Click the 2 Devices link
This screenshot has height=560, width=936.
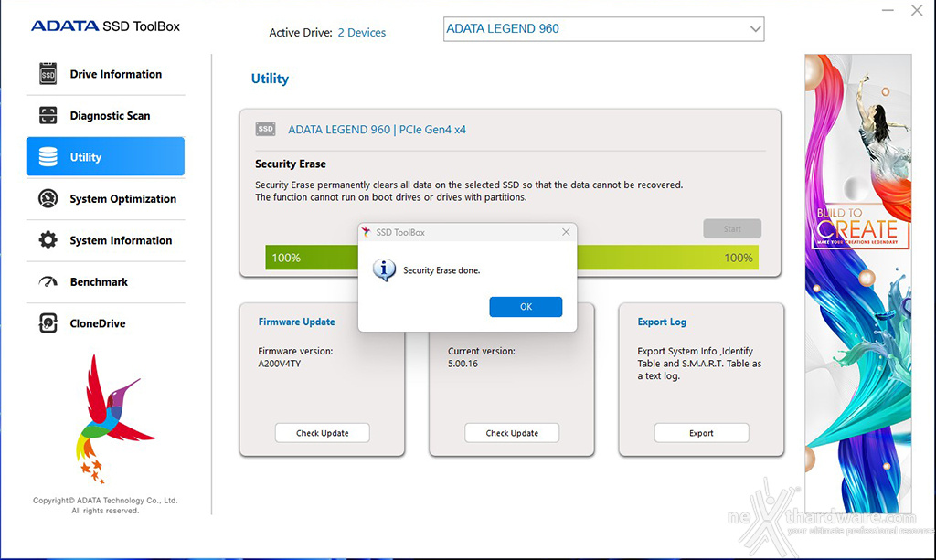tap(362, 33)
